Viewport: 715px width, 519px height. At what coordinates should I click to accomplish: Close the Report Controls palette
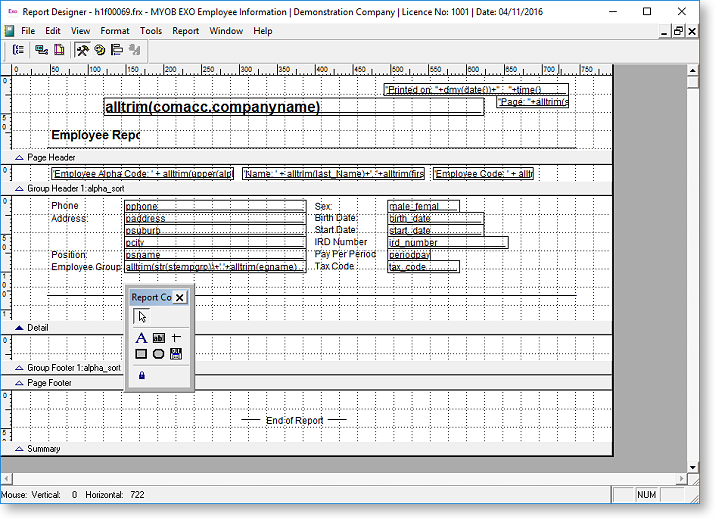point(179,297)
